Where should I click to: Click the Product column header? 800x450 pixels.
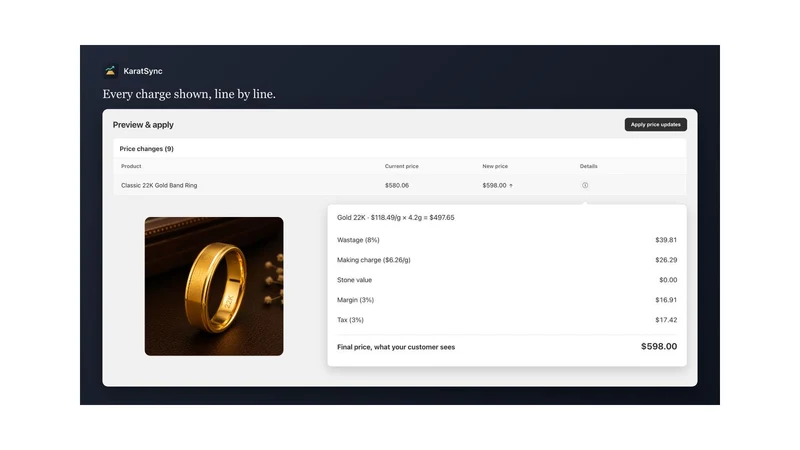(131, 166)
